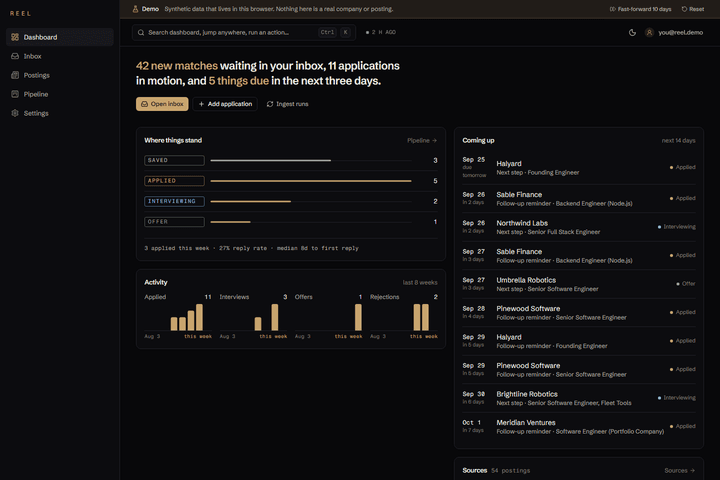The height and width of the screenshot is (480, 720).
Task: Click the 42 new matches link
Action: 177,66
